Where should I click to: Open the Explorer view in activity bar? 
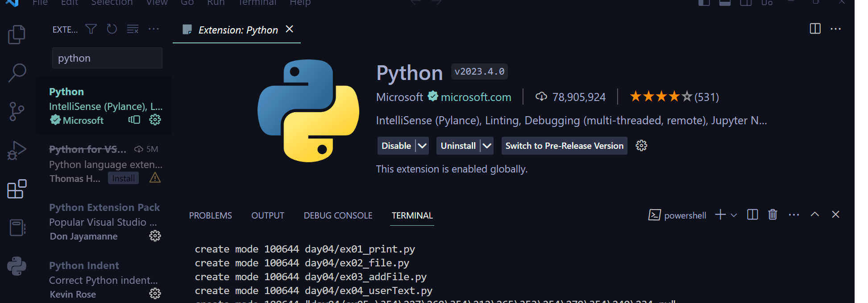pyautogui.click(x=17, y=34)
